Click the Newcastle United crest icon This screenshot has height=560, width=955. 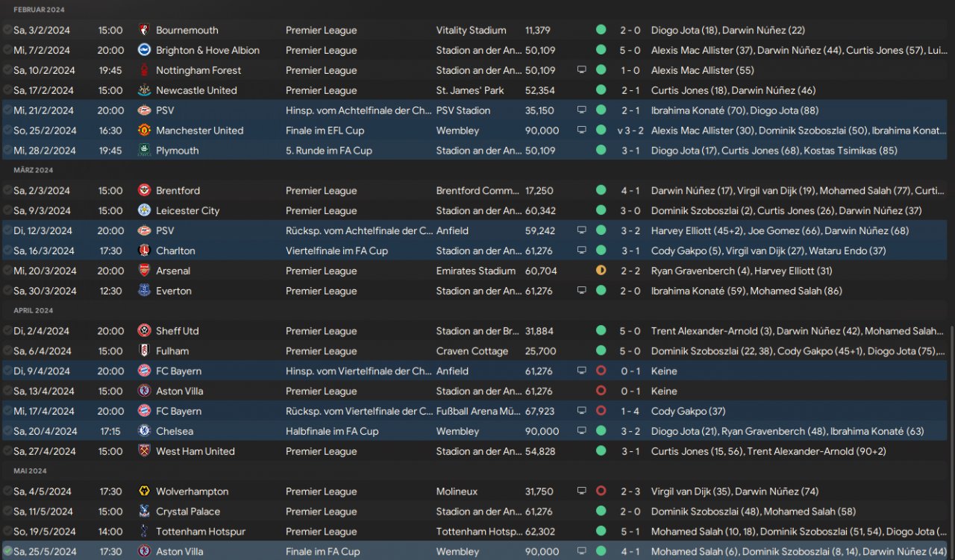pyautogui.click(x=145, y=91)
